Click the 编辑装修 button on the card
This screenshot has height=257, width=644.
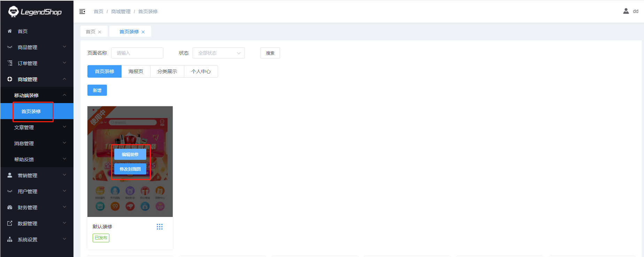pos(130,154)
